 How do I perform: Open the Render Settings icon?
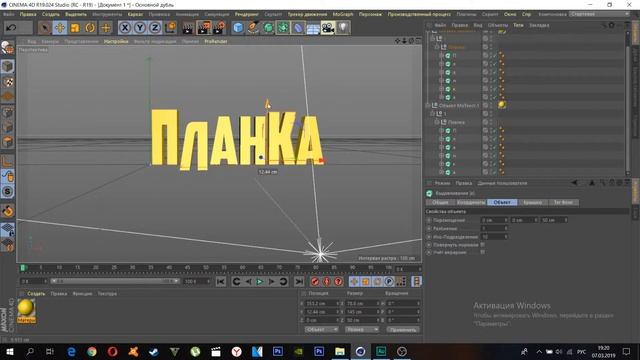(219, 28)
